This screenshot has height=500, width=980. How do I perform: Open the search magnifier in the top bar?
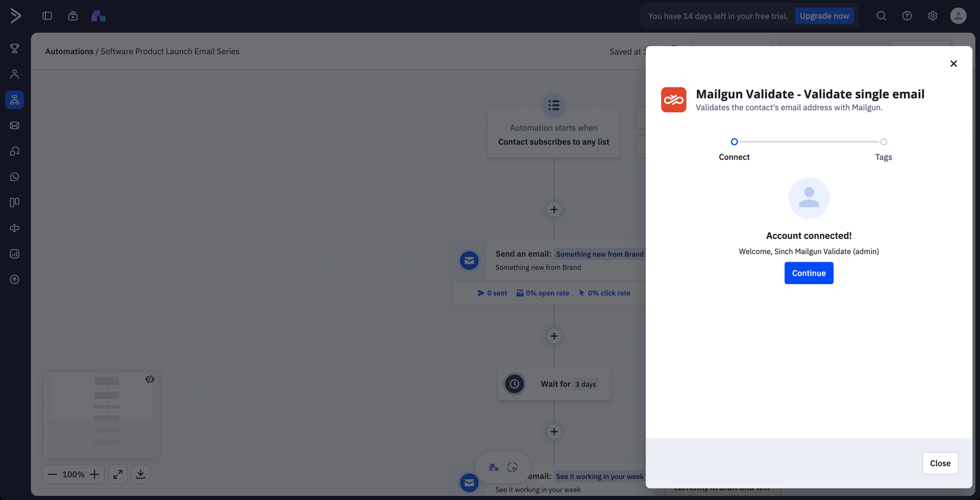point(881,16)
